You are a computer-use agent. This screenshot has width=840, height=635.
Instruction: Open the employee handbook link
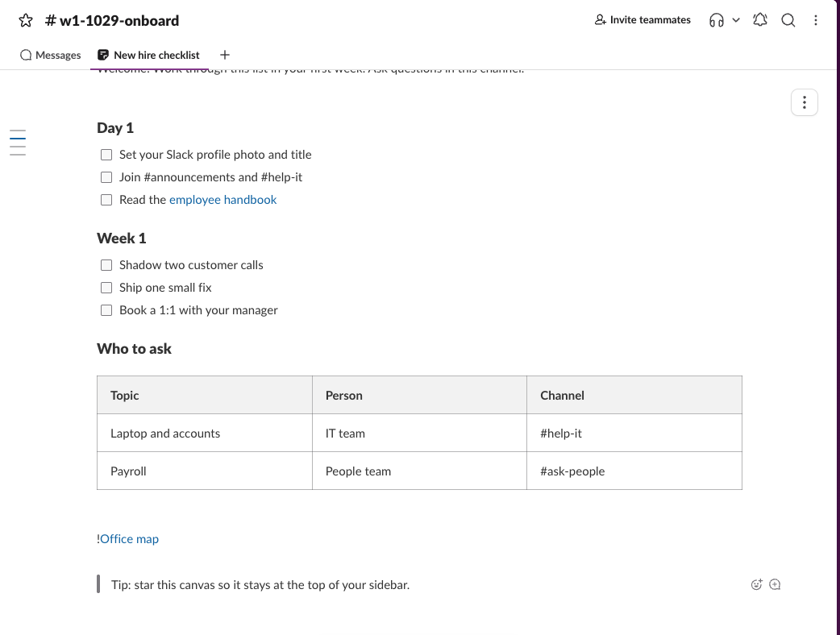click(x=222, y=200)
